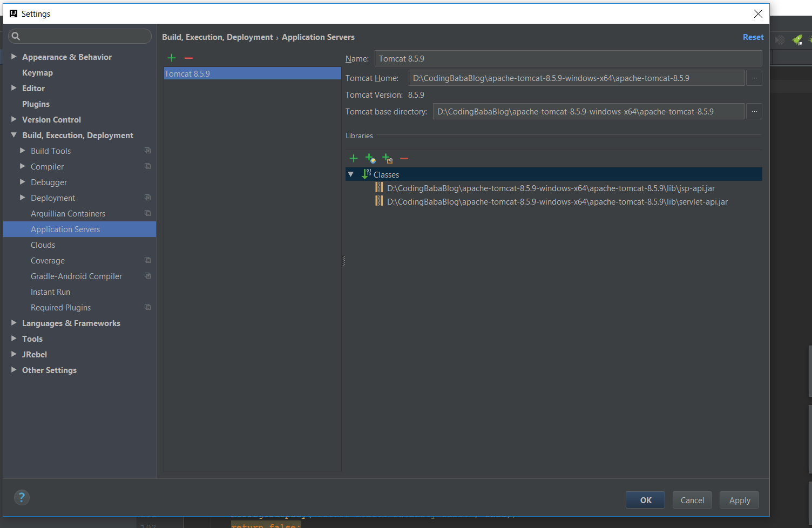Open the Instant Run settings page
Screen dimensions: 812x528
tap(50, 292)
